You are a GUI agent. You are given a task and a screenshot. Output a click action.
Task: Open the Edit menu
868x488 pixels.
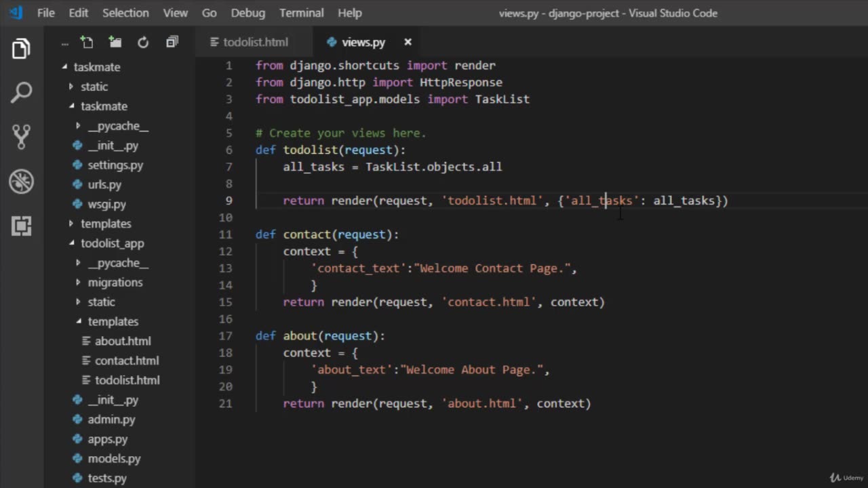pos(79,13)
